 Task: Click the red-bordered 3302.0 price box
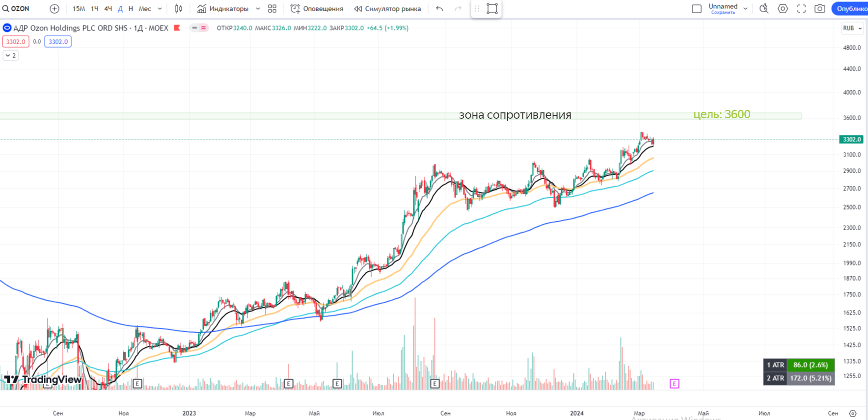tap(16, 42)
